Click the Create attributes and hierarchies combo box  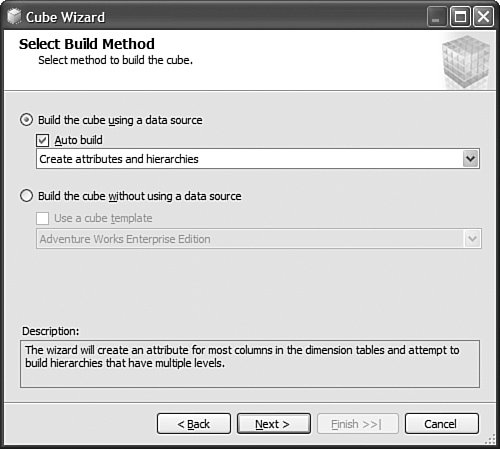point(258,159)
